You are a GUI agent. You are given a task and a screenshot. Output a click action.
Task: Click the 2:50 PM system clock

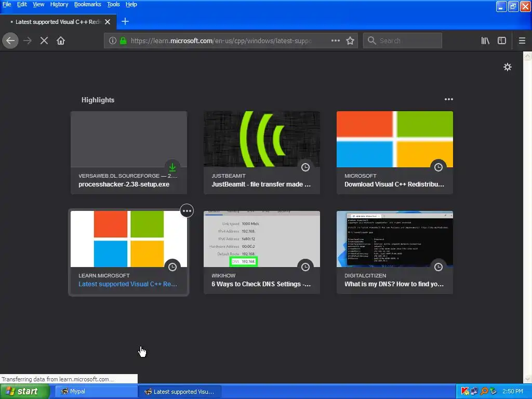click(x=513, y=391)
